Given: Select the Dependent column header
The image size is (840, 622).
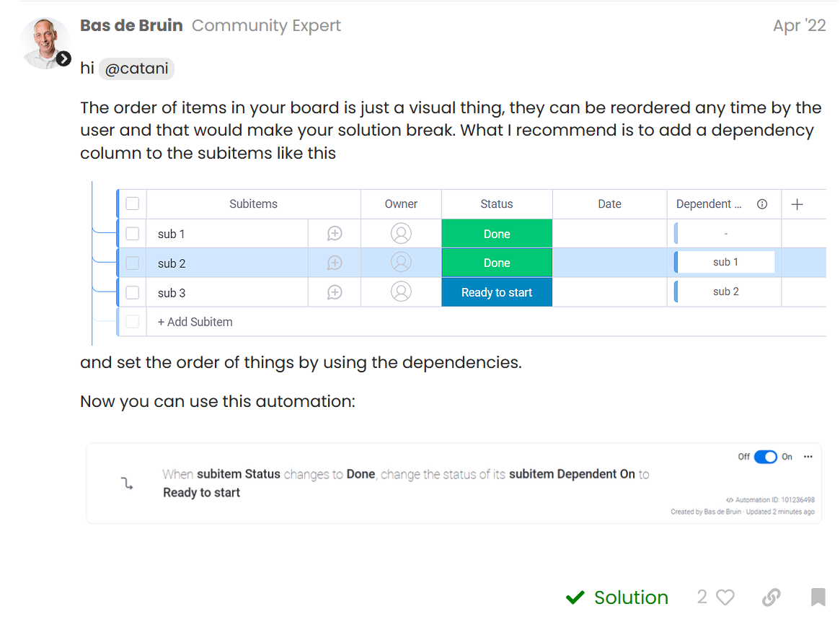Looking at the screenshot, I should (709, 203).
